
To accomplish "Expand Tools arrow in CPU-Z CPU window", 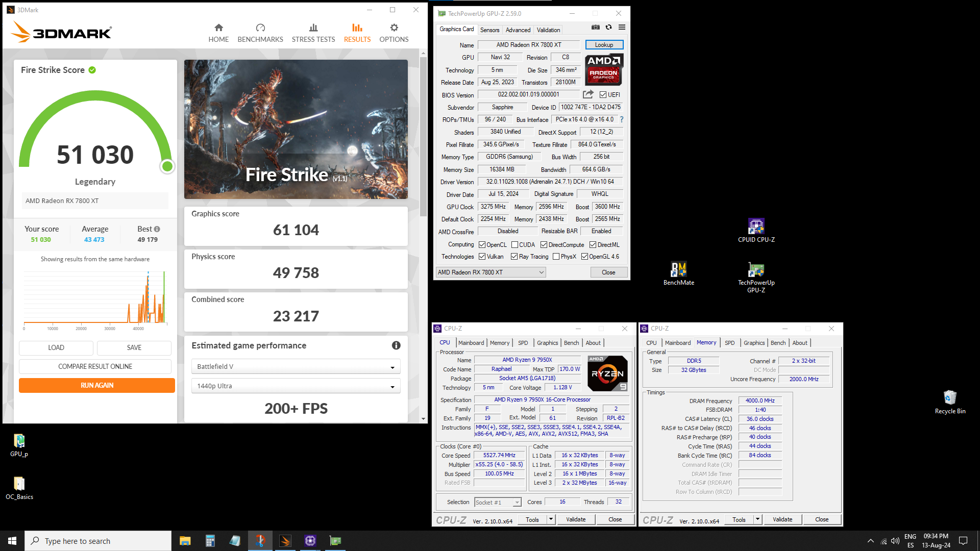I will coord(551,519).
